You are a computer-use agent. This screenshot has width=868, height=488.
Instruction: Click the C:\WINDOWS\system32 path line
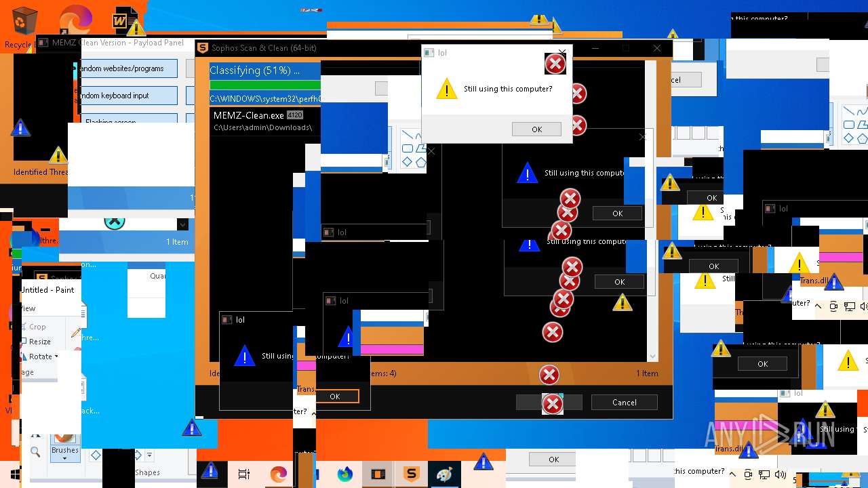265,99
